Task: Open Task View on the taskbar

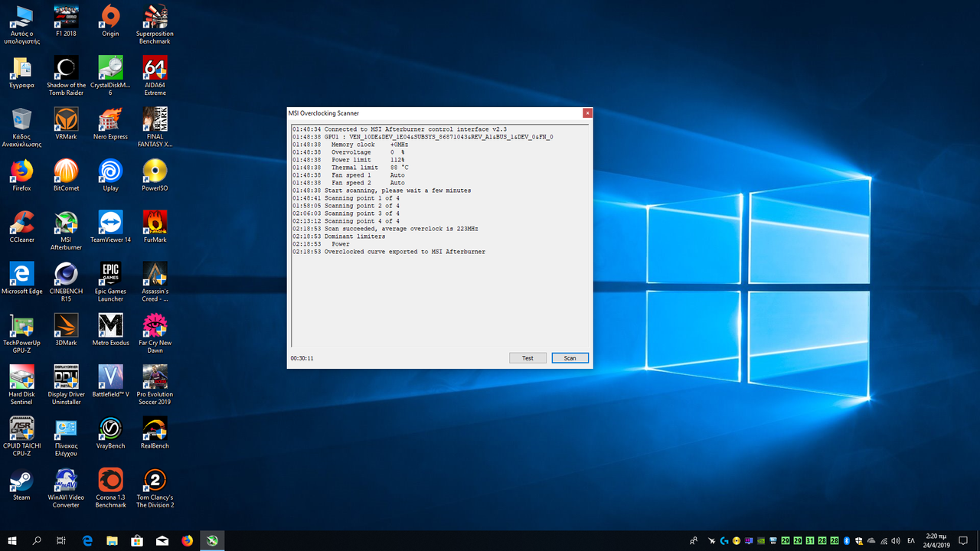Action: (61, 540)
